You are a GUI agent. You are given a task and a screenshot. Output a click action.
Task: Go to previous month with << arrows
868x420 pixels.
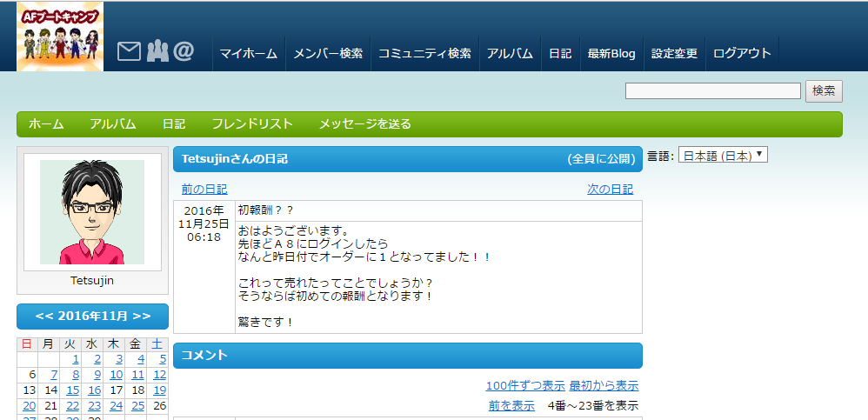point(45,317)
